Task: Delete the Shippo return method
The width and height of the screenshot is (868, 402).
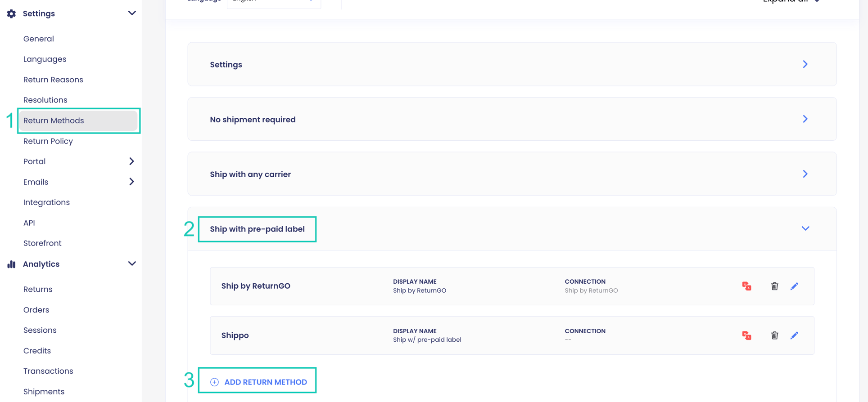Action: click(x=774, y=335)
